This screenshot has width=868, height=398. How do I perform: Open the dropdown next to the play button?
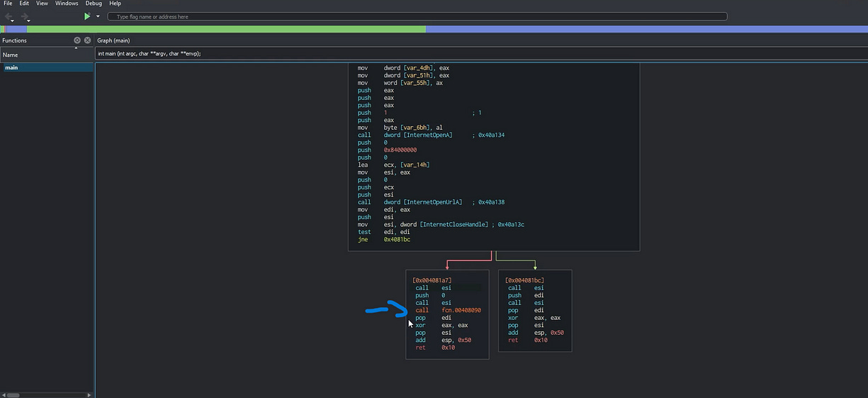coord(98,17)
